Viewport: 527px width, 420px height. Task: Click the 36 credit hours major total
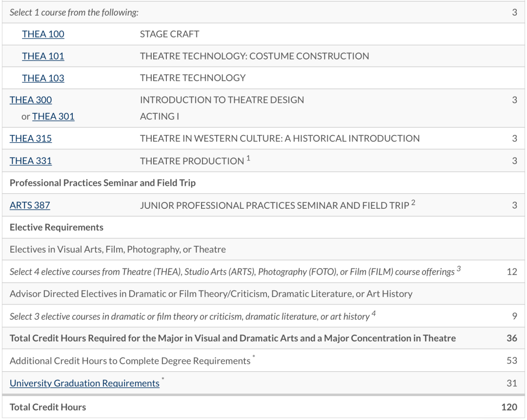tap(511, 339)
